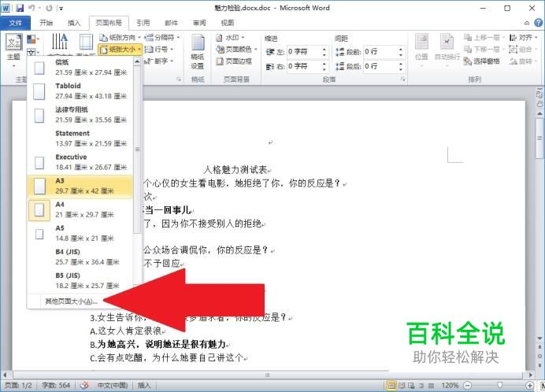The image size is (545, 392).
Task: Increase spacing before (段前) stepper
Action: (x=401, y=50)
